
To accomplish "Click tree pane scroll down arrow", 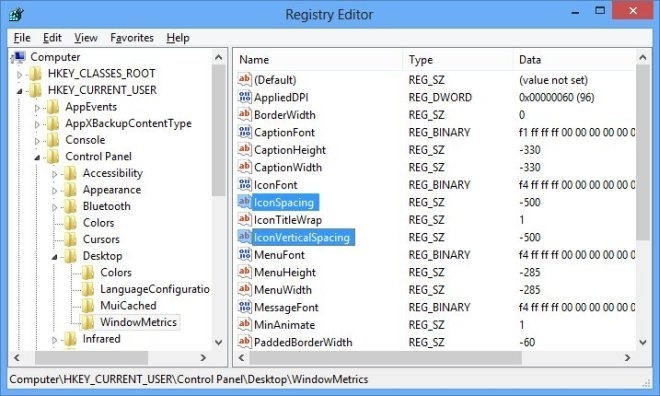I will 218,342.
